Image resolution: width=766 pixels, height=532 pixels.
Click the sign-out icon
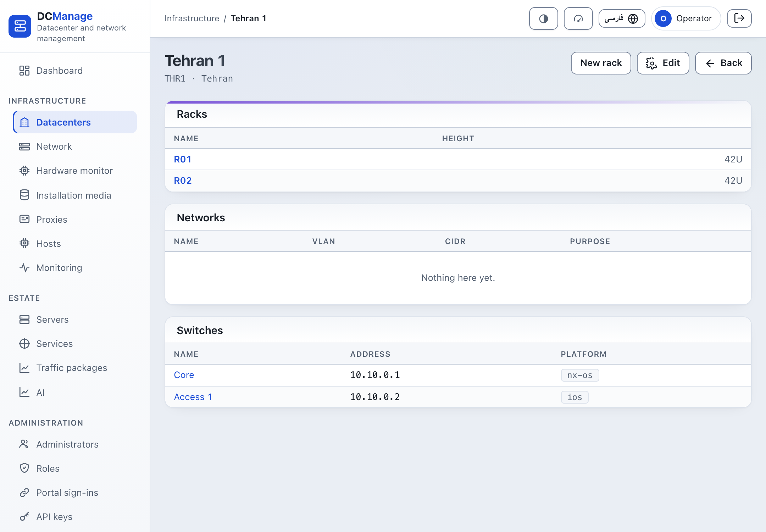(739, 18)
